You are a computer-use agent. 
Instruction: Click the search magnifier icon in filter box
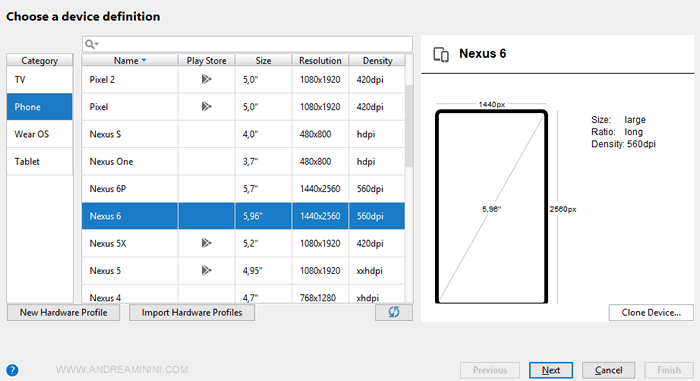point(91,44)
